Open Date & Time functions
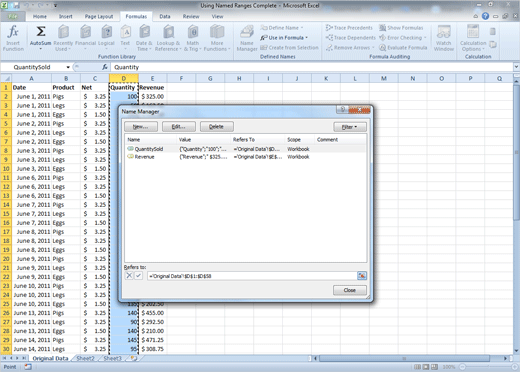The height and width of the screenshot is (372, 520). 144,38
